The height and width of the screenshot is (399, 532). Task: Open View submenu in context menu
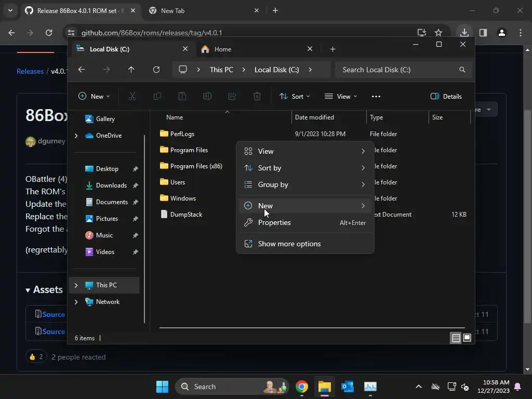(304, 151)
